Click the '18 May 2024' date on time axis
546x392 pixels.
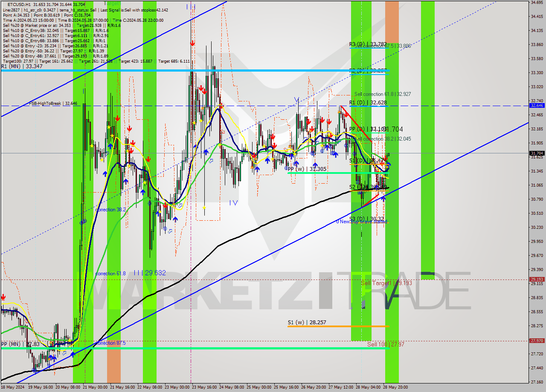point(13,387)
